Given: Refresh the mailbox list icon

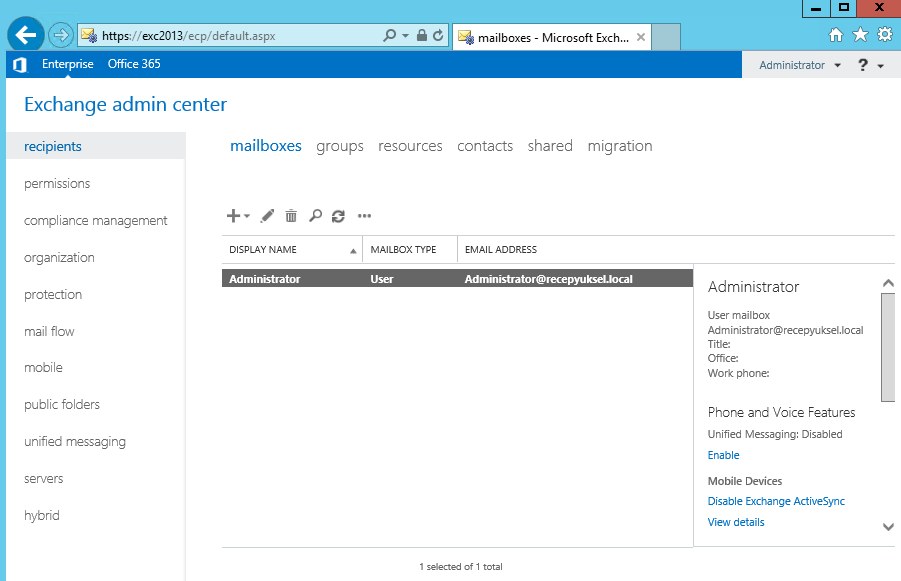Looking at the screenshot, I should tap(338, 216).
